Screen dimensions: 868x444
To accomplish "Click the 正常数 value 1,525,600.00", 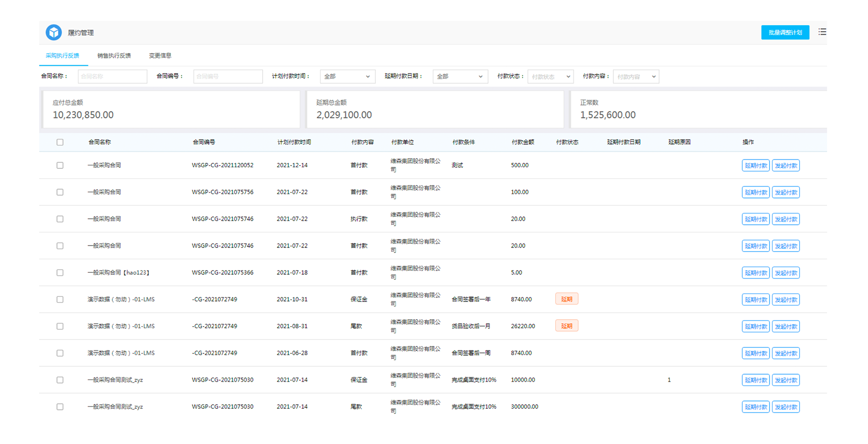I will 608,115.
